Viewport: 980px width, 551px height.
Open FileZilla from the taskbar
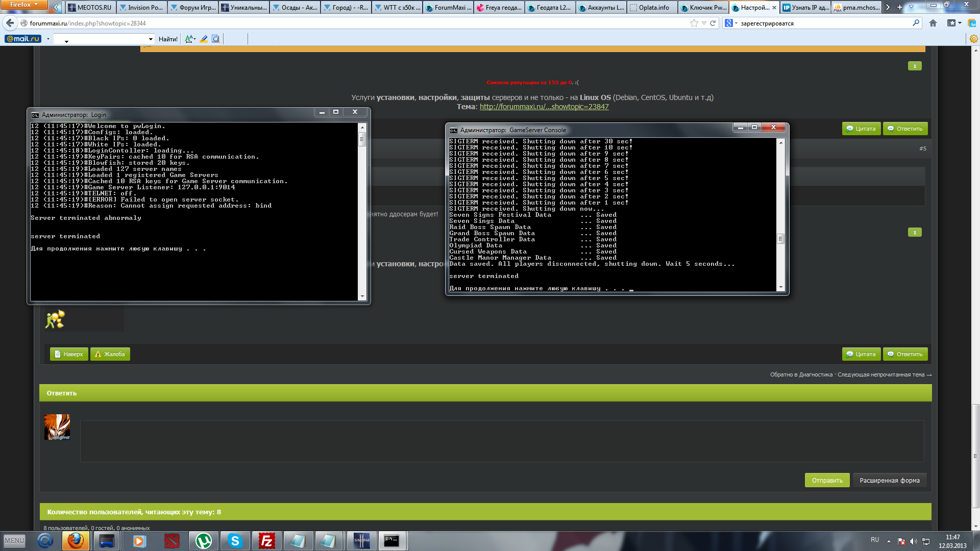266,540
